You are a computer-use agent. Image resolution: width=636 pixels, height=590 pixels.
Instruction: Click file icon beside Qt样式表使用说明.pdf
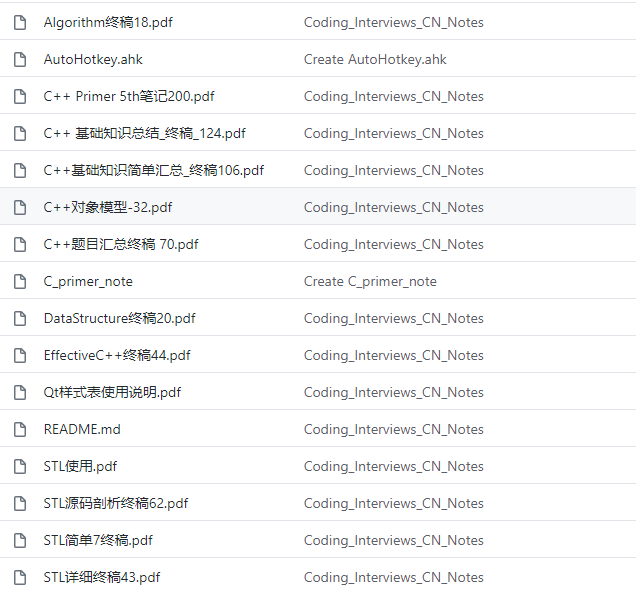tap(20, 392)
